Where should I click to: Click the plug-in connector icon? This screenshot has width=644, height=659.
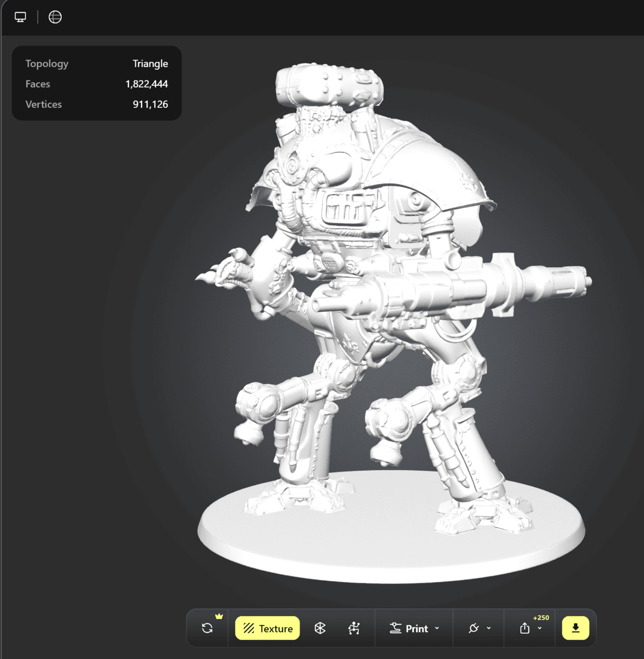[473, 628]
